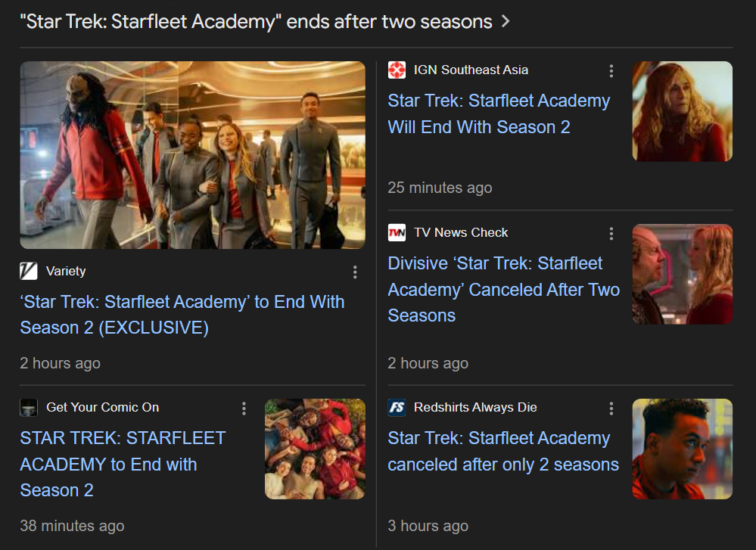Open the Variety story's three-dot menu
This screenshot has width=756, height=550.
tap(355, 272)
